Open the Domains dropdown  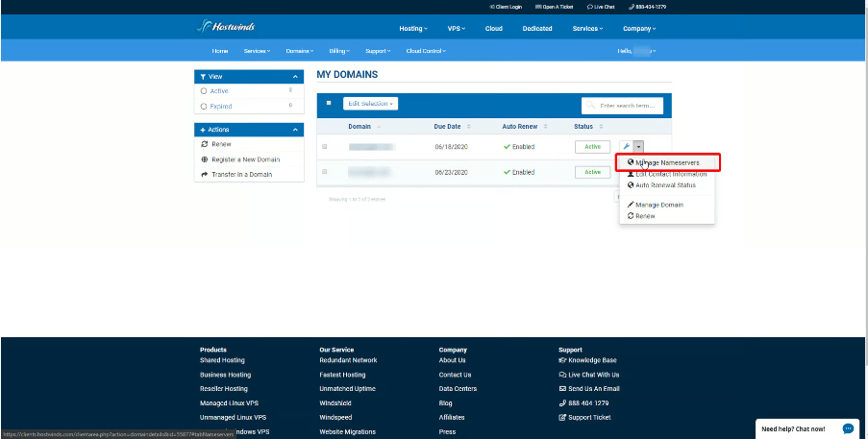[300, 51]
